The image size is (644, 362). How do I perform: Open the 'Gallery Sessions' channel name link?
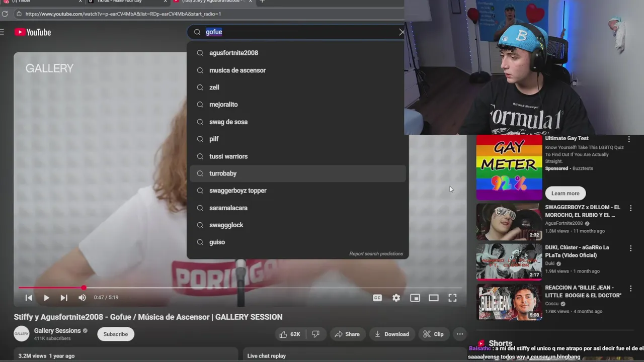[57, 331]
